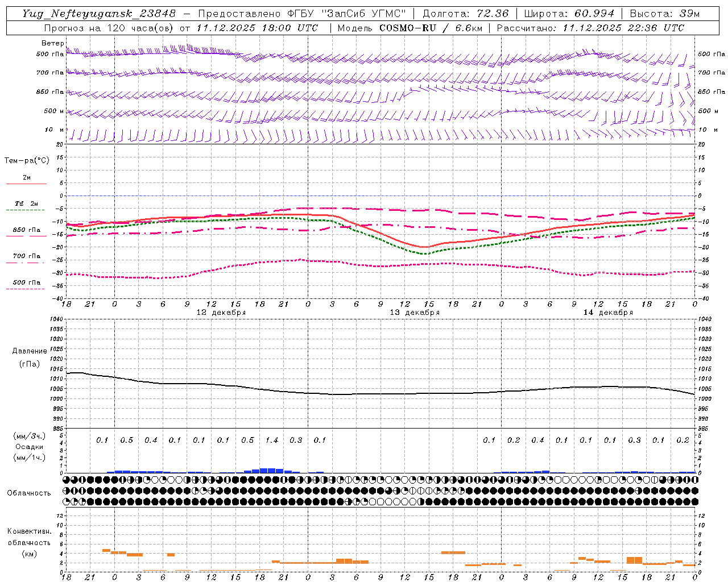Click the Высота: 39м value
728x582 pixels.
click(x=664, y=14)
